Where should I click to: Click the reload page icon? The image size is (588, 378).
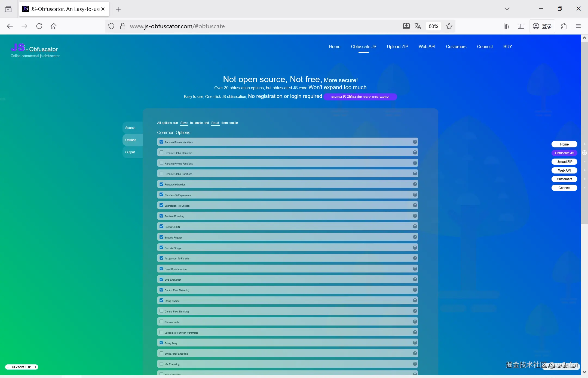(39, 26)
